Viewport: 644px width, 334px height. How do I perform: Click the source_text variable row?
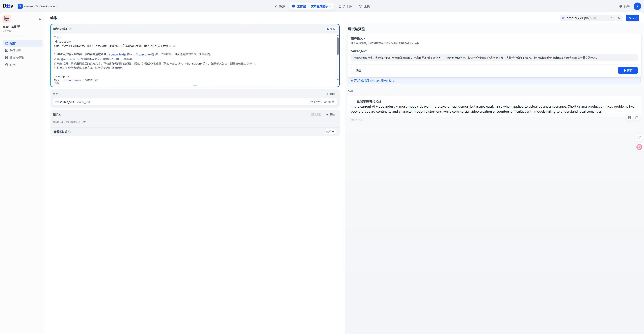click(x=195, y=102)
